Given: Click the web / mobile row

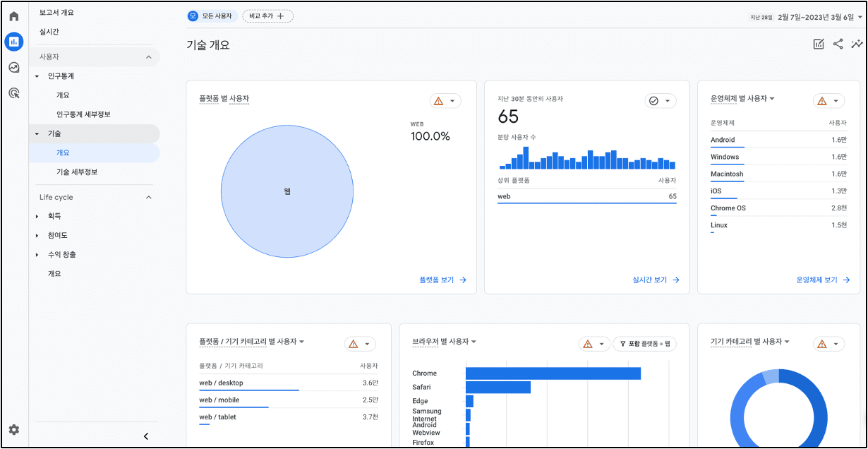Looking at the screenshot, I should (x=289, y=400).
